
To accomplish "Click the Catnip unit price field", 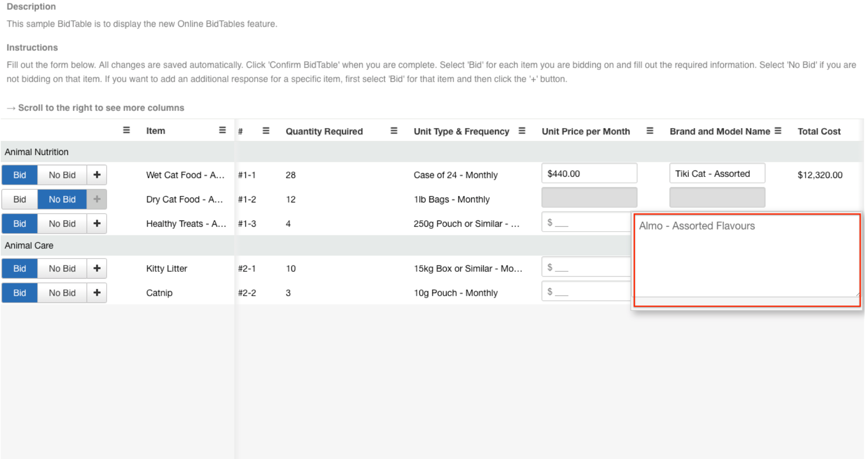I will point(586,292).
